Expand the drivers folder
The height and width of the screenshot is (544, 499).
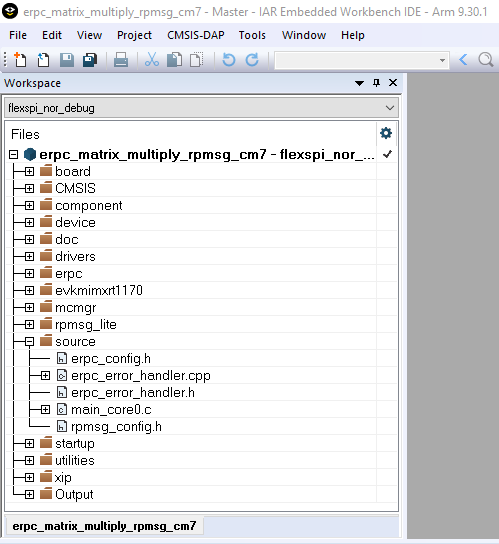tap(29, 256)
